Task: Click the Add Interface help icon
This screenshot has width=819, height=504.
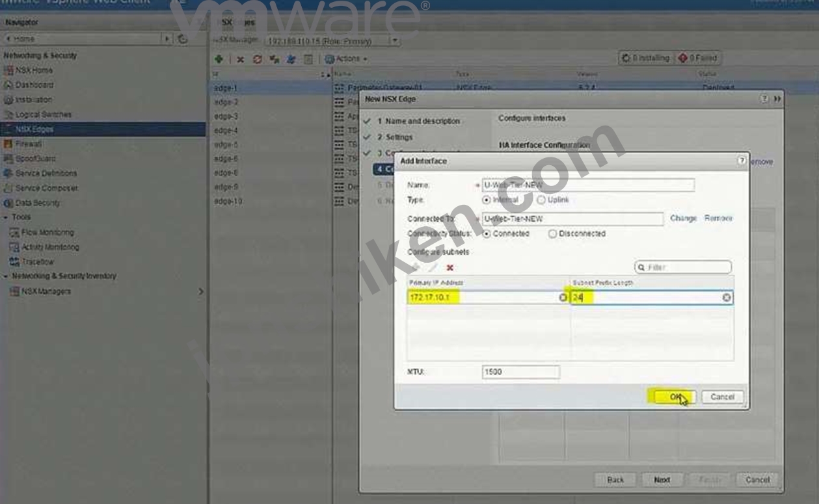Action: [x=742, y=161]
